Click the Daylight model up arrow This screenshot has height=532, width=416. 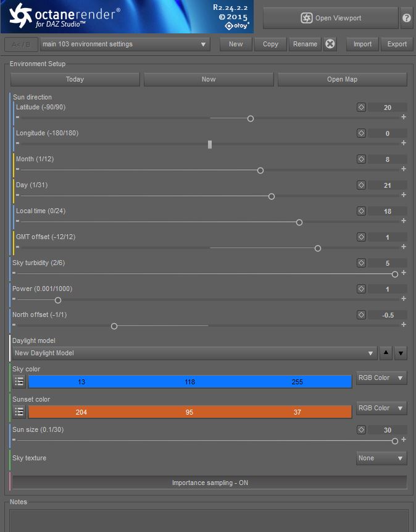pos(386,353)
